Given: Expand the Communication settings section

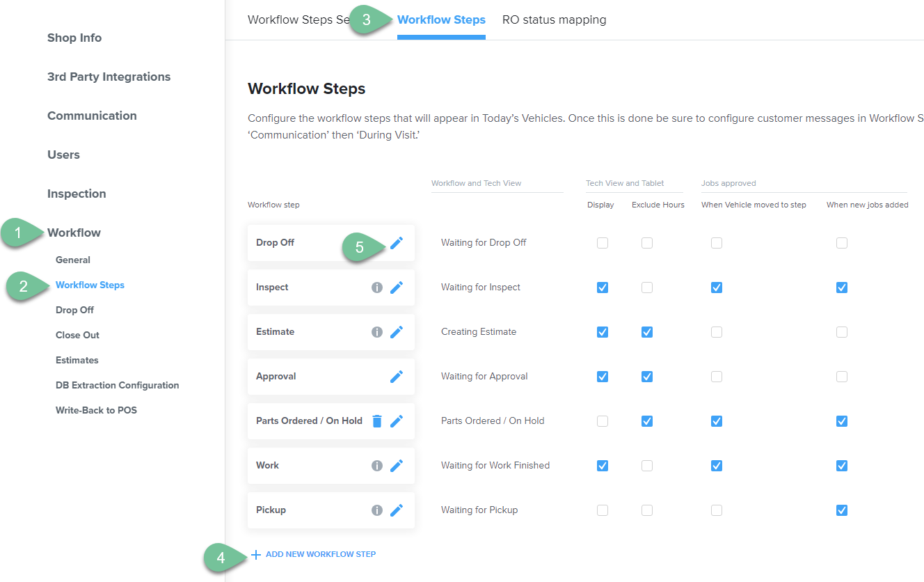Looking at the screenshot, I should pos(92,116).
